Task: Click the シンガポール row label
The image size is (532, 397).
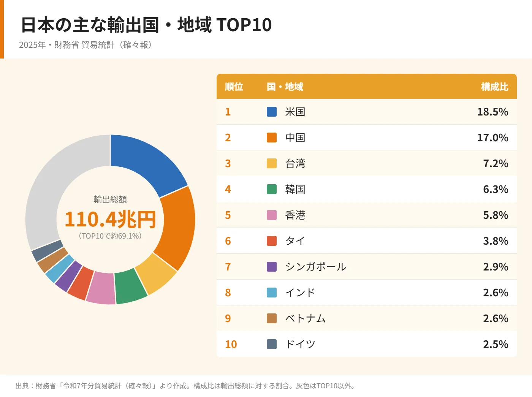Action: tap(316, 267)
